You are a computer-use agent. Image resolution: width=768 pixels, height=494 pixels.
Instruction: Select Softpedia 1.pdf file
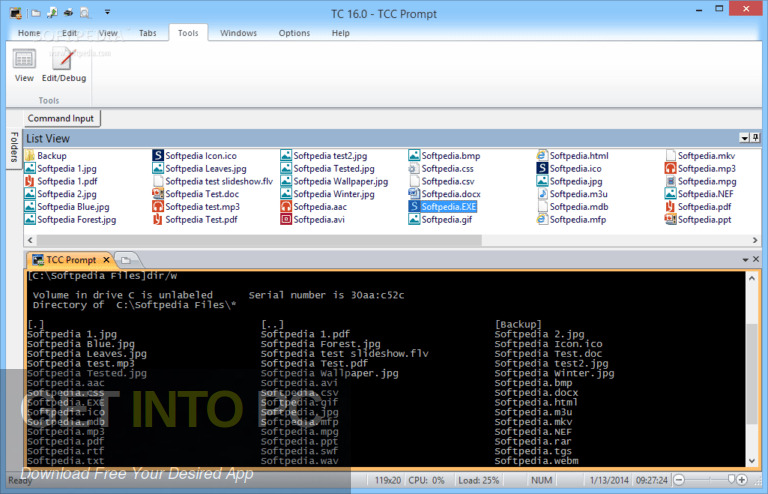(x=62, y=181)
